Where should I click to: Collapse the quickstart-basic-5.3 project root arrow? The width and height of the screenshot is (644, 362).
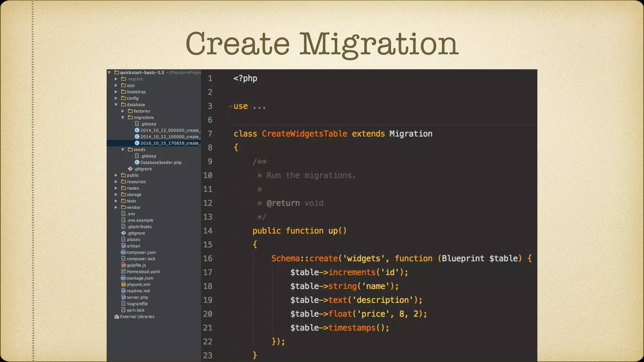tap(109, 73)
